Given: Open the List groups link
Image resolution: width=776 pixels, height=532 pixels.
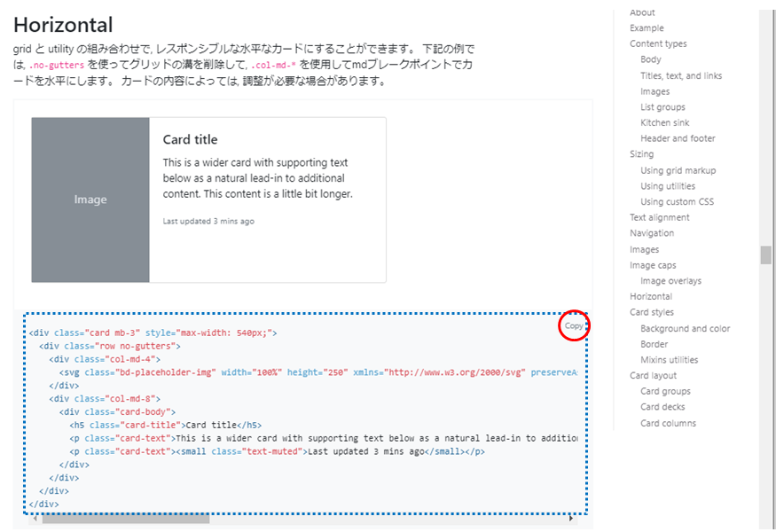Looking at the screenshot, I should click(x=662, y=107).
